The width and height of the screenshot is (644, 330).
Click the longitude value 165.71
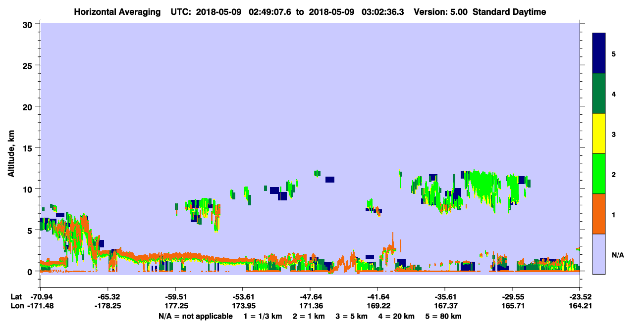(512, 306)
